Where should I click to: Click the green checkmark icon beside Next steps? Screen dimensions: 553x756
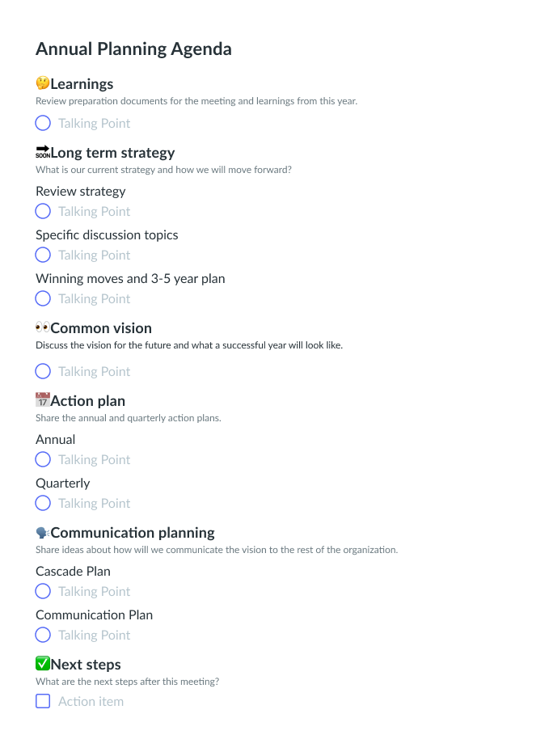[43, 664]
